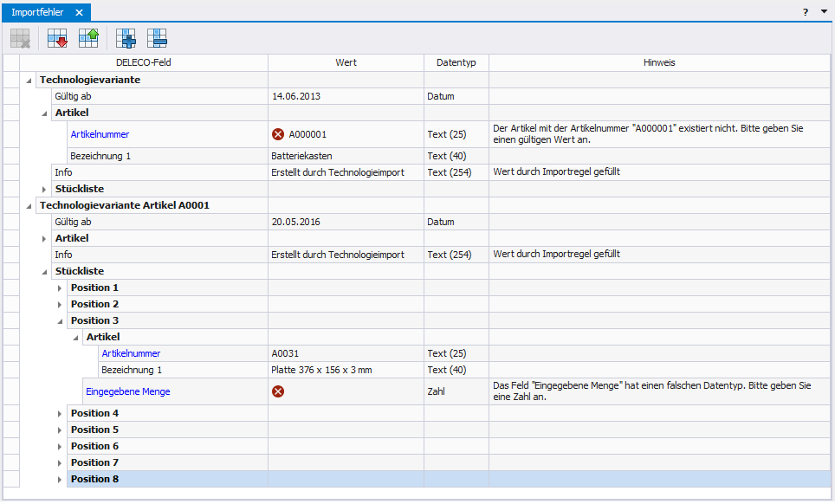
Task: Select the Batteriekasten value cell
Action: pyautogui.click(x=345, y=156)
